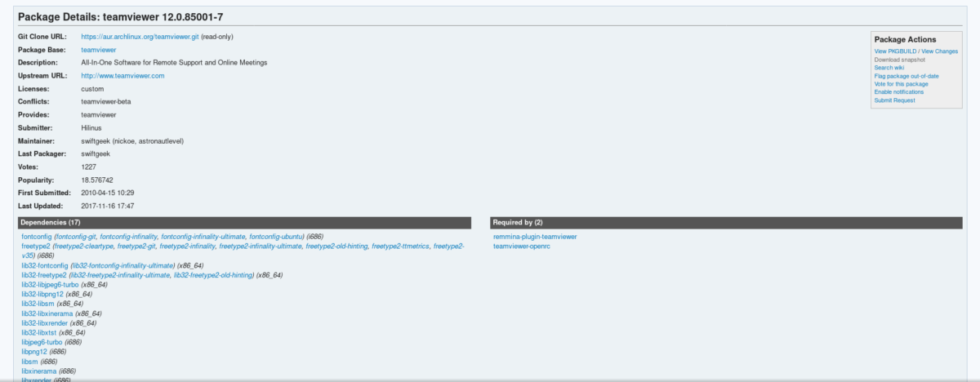
Task: Open the lib32-fontconfig-infinality-ultimate link
Action: pyautogui.click(x=122, y=265)
